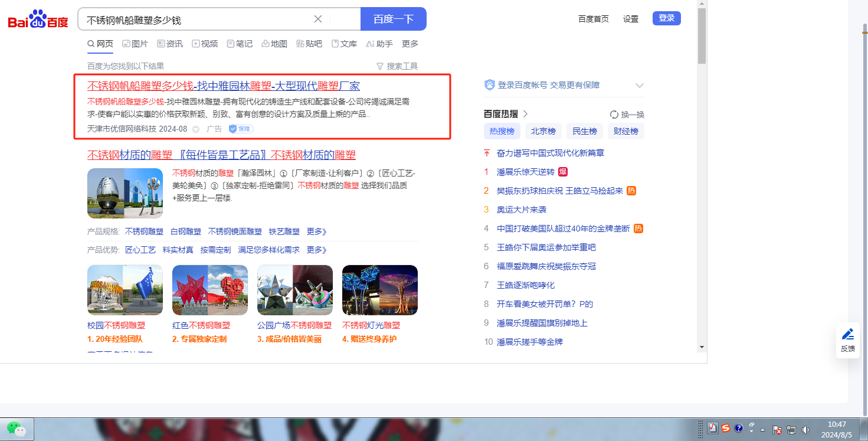The width and height of the screenshot is (868, 441).
Task: Click the 百度一下 search button
Action: 394,19
